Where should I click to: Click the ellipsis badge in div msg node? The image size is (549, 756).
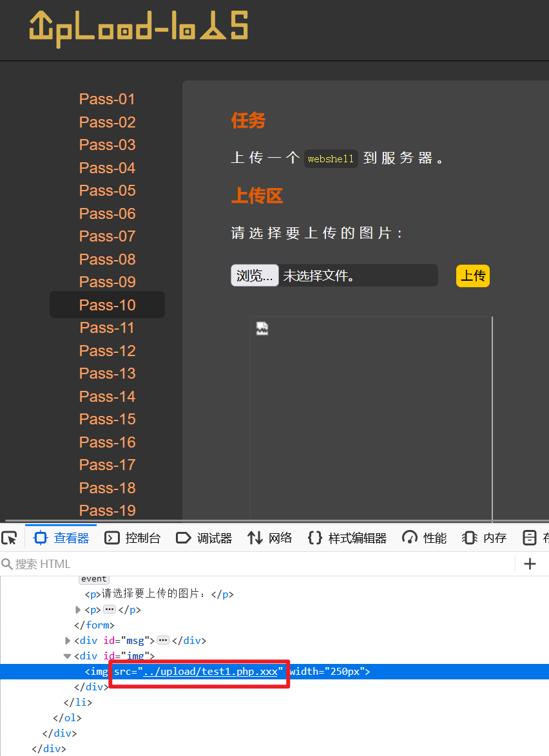coord(163,640)
